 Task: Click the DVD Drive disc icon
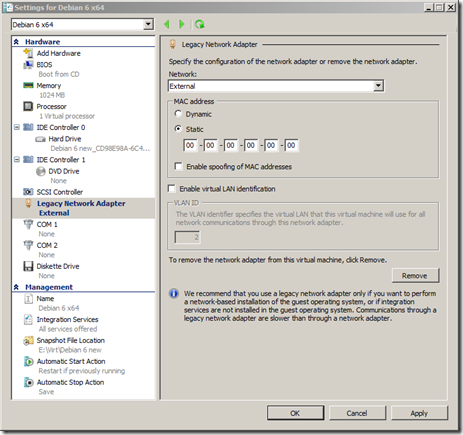(x=41, y=171)
